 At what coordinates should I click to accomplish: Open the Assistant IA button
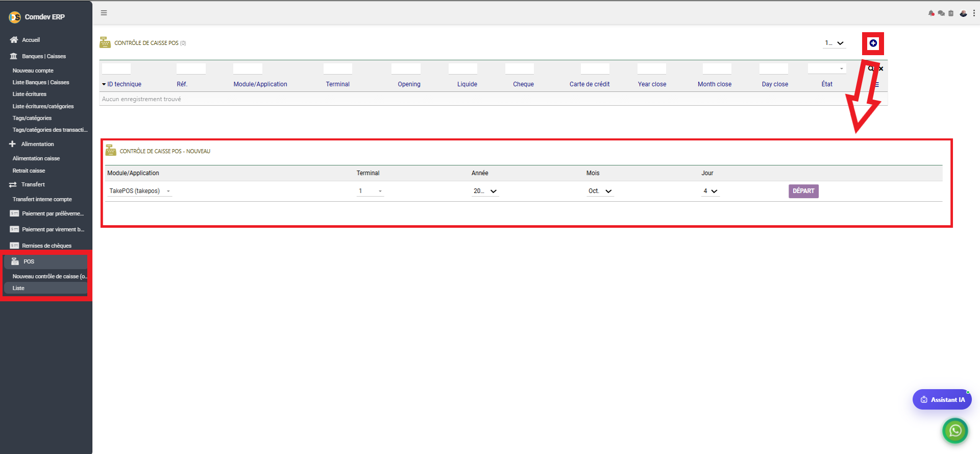942,399
